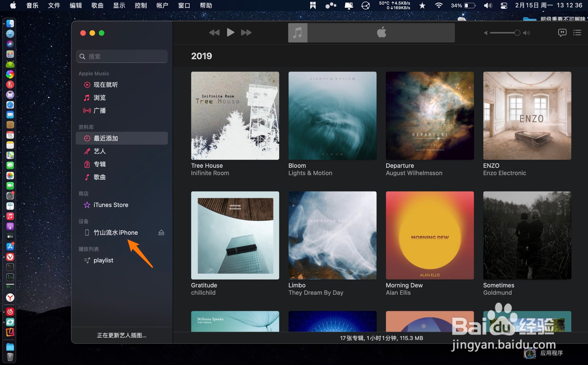588x365 pixels.
Task: Click artist name Enzo Electronic
Action: tap(505, 173)
